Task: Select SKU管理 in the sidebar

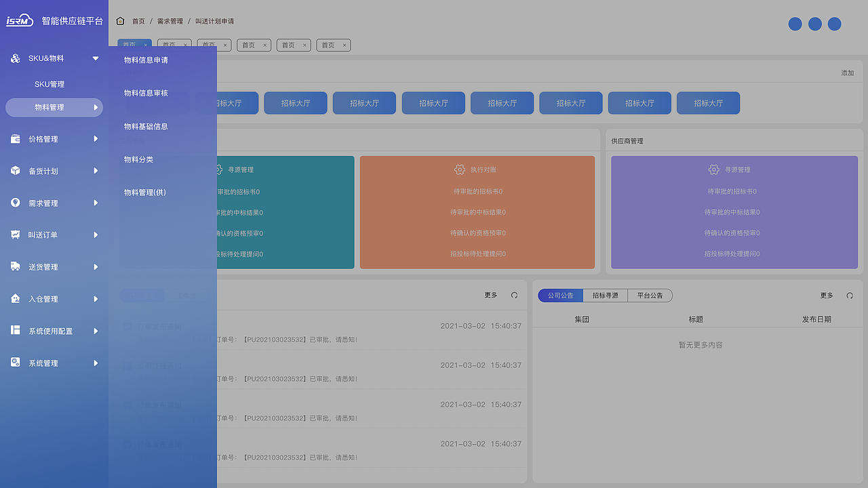Action: [50, 84]
